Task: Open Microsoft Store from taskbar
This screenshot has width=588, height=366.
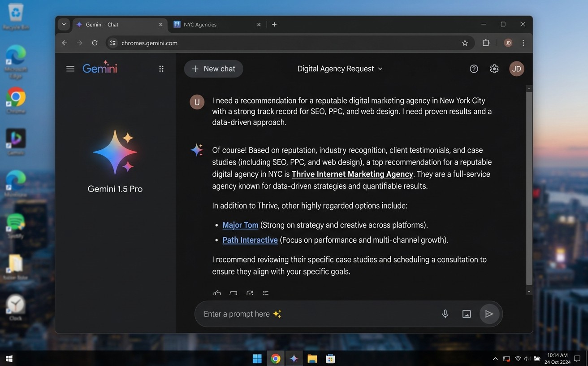Action: tap(331, 358)
